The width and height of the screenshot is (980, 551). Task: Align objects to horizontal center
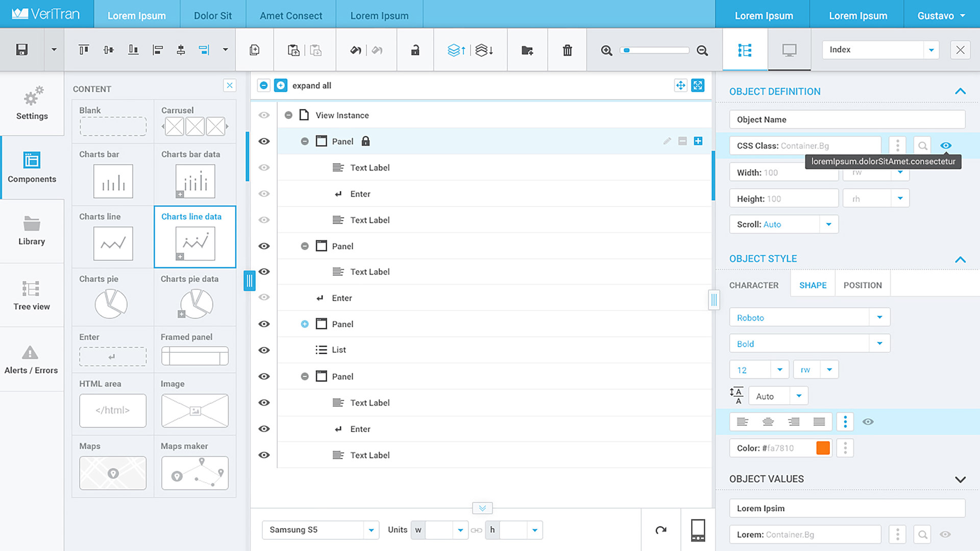click(181, 50)
